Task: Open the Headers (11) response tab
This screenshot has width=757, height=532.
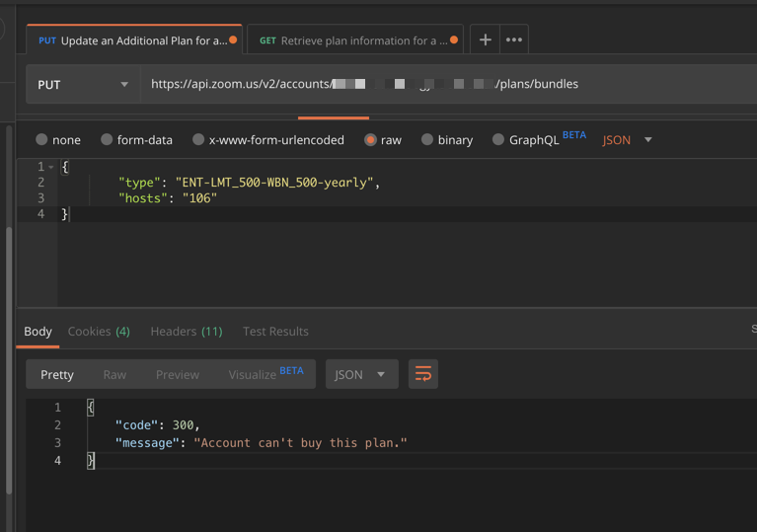Action: click(186, 332)
